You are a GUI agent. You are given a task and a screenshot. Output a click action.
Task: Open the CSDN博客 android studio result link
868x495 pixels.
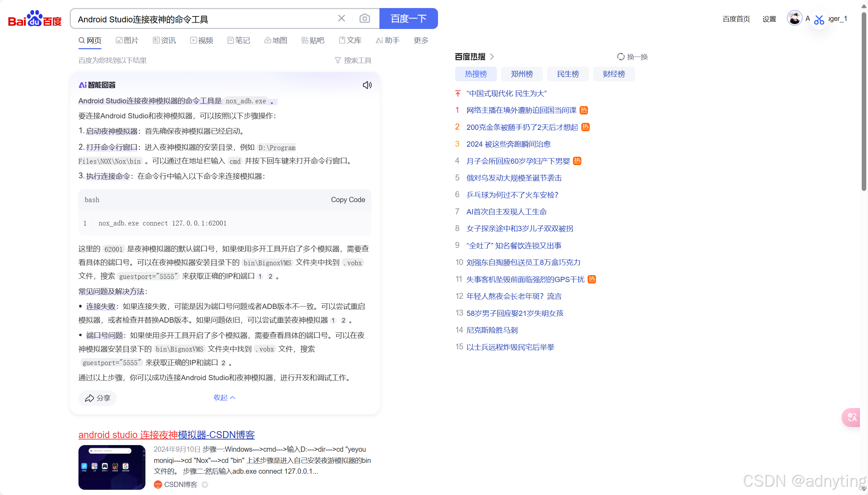(166, 435)
